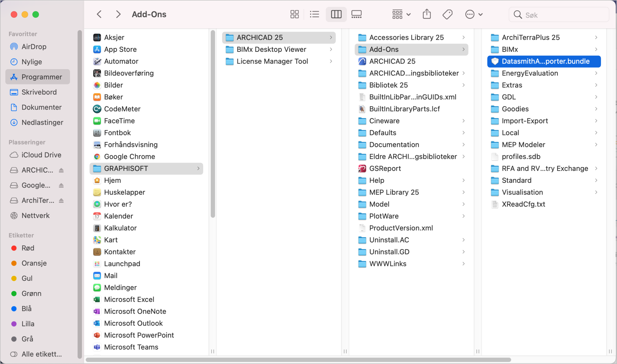Click the Søk search field
Viewport: 617px width, 364px height.
(559, 15)
